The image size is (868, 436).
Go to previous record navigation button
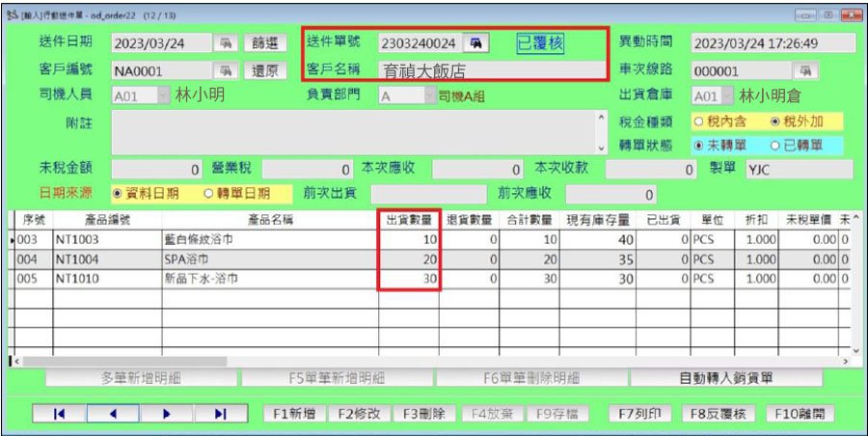click(113, 413)
